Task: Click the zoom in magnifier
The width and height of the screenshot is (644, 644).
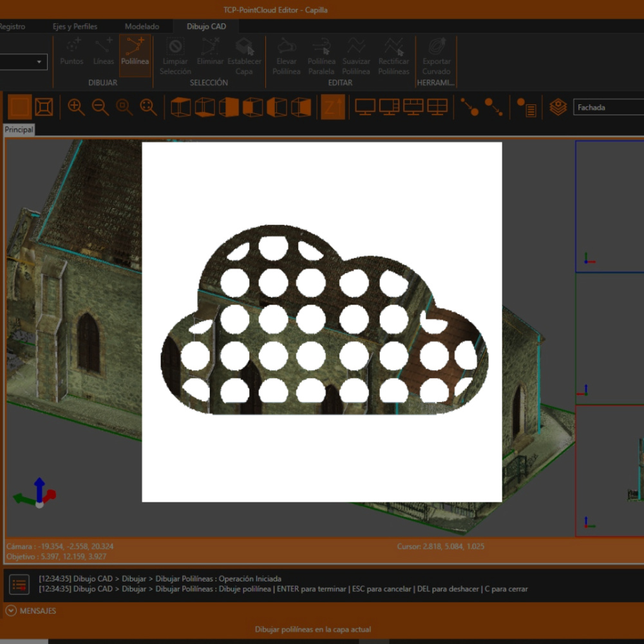Action: pos(76,107)
